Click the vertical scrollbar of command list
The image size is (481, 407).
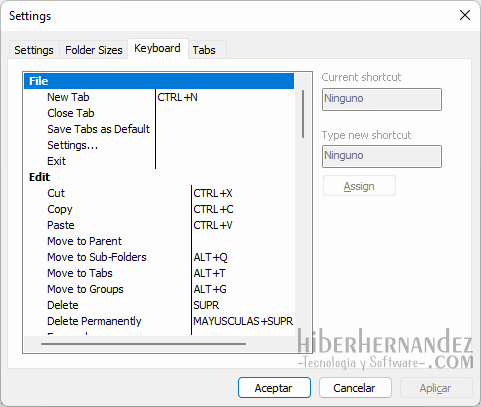point(303,114)
